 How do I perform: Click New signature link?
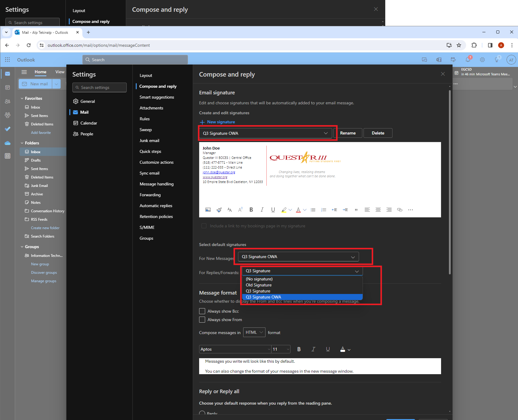tap(218, 122)
